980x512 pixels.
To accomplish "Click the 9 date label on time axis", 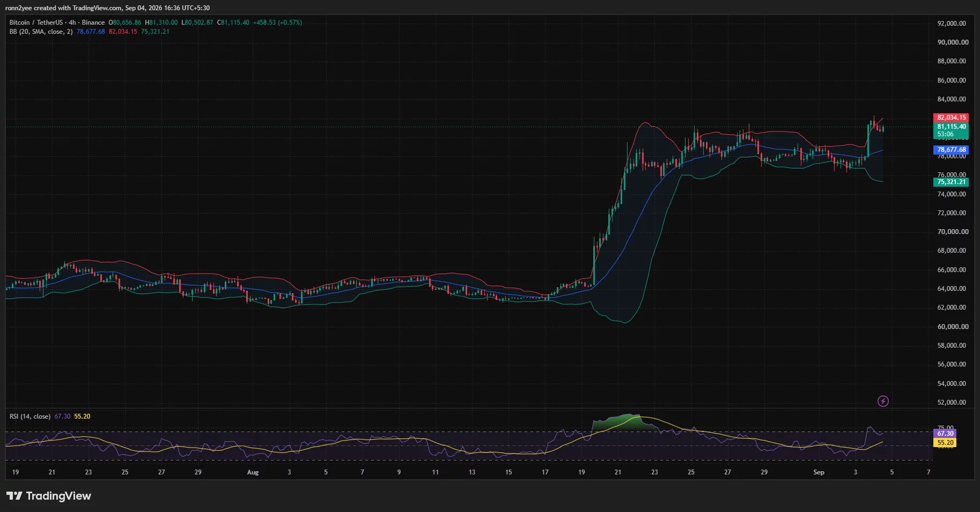I will click(x=399, y=472).
